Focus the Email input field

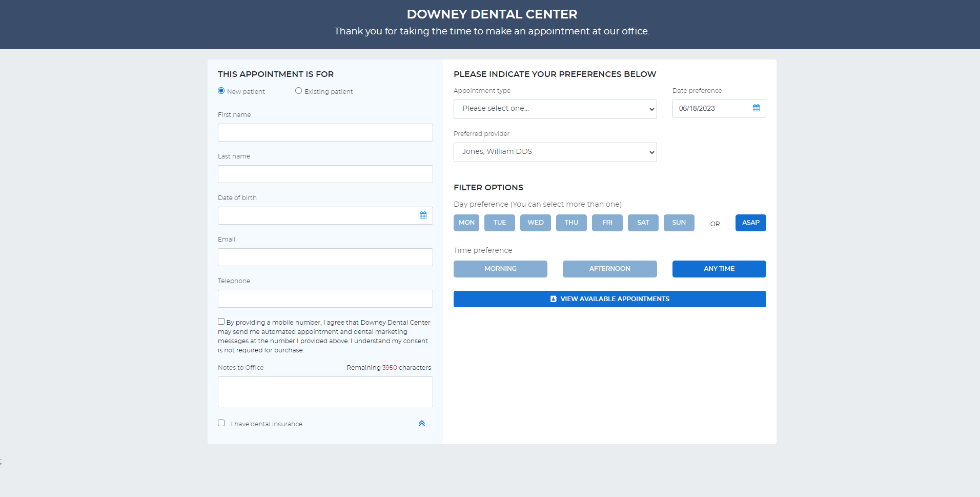click(325, 257)
